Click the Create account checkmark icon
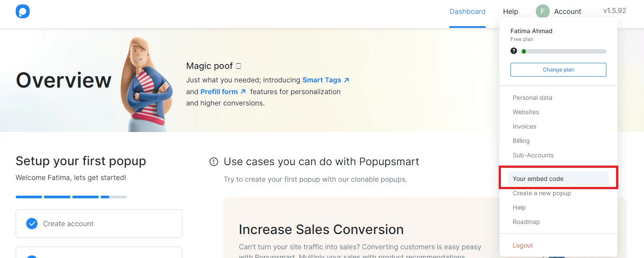The width and height of the screenshot is (644, 258). [x=32, y=224]
